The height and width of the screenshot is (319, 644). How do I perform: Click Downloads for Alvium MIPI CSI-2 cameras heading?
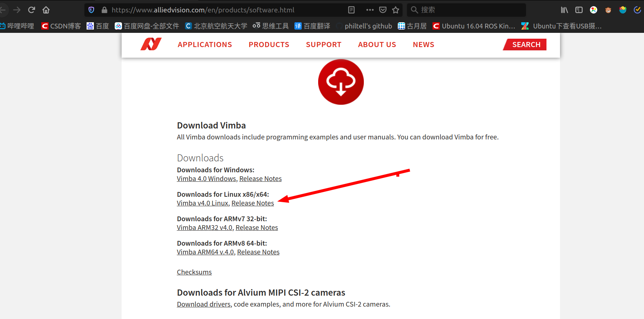261,293
